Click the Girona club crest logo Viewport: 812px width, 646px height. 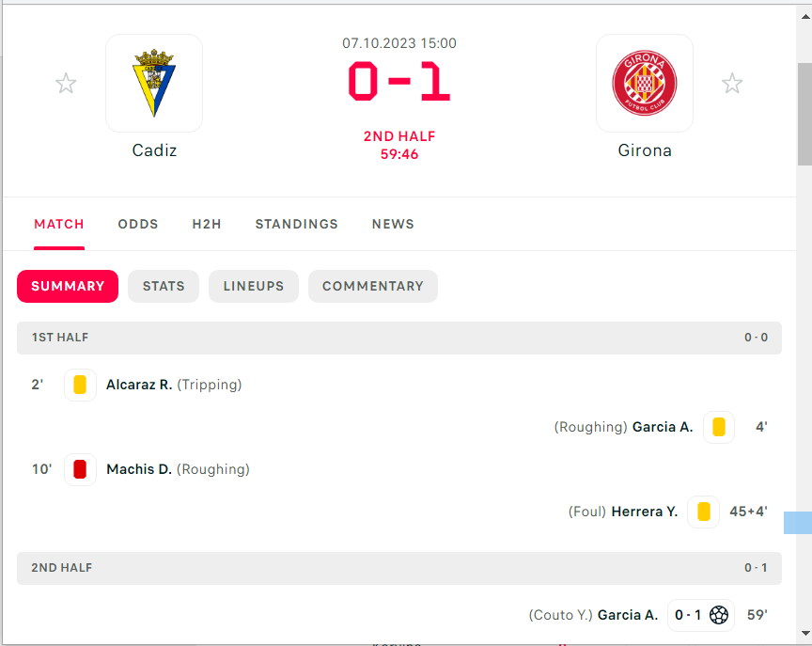click(x=645, y=84)
